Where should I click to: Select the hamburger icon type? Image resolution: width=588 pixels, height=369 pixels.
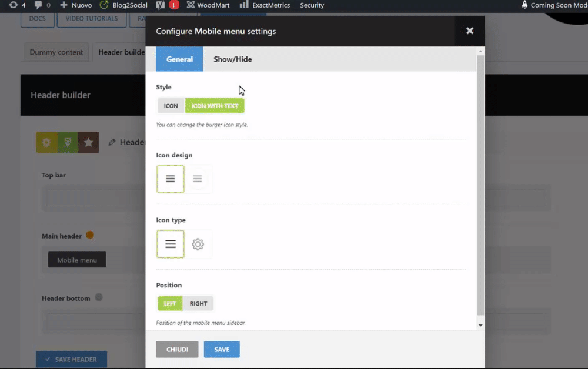(x=171, y=244)
